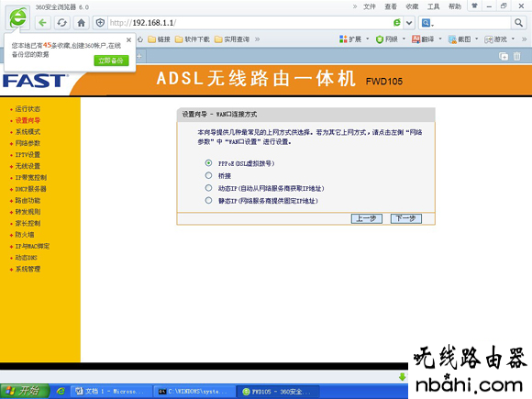Click the browser back arrow button
The image size is (532, 399).
(42, 23)
